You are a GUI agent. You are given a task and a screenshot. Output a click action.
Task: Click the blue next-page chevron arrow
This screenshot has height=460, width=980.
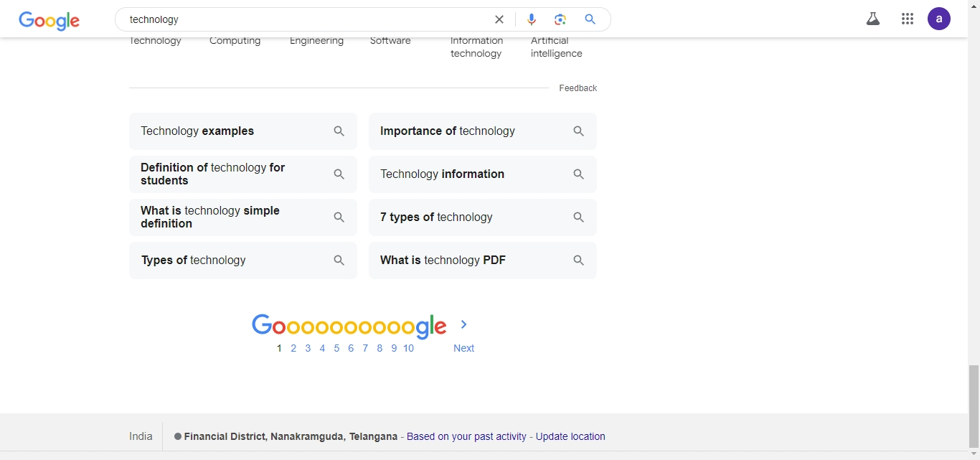coord(464,324)
